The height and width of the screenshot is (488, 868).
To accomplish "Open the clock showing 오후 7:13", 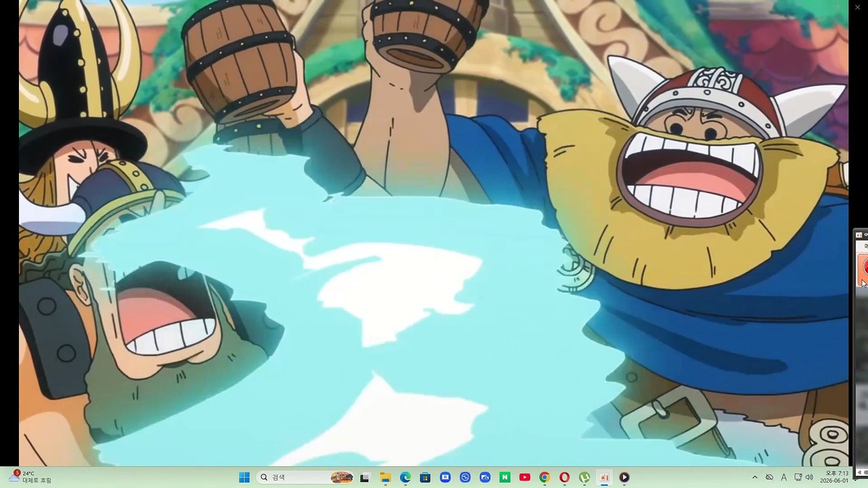I will coord(834,477).
